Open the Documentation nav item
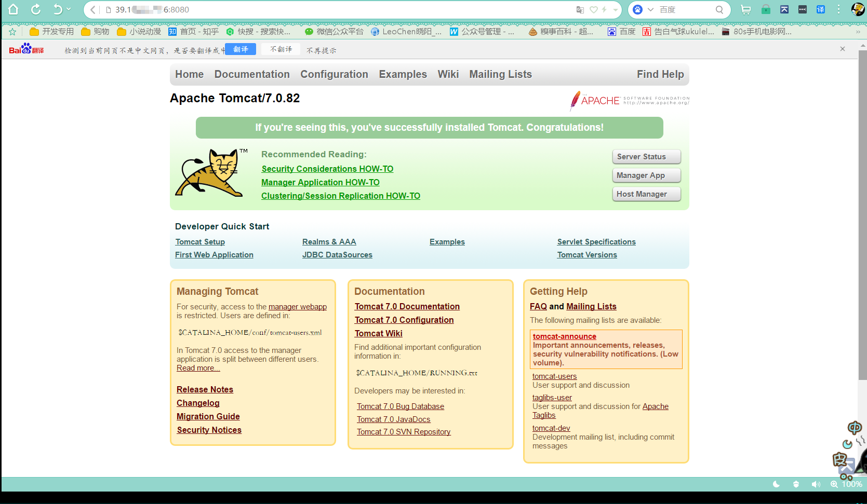The height and width of the screenshot is (504, 867). click(x=252, y=74)
